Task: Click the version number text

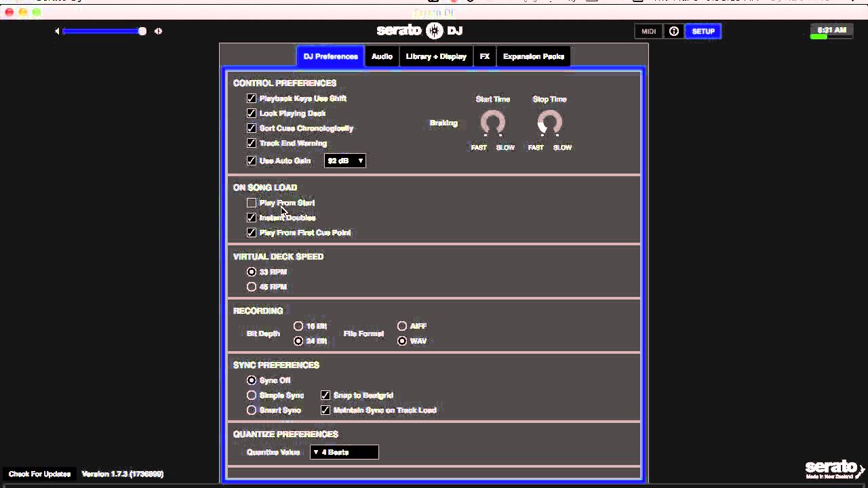Action: [123, 474]
